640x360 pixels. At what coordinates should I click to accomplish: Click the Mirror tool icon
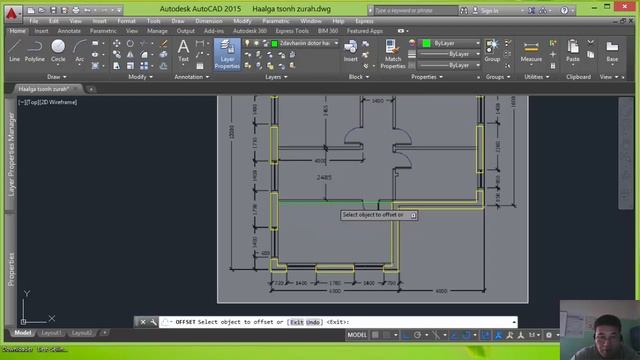130,54
